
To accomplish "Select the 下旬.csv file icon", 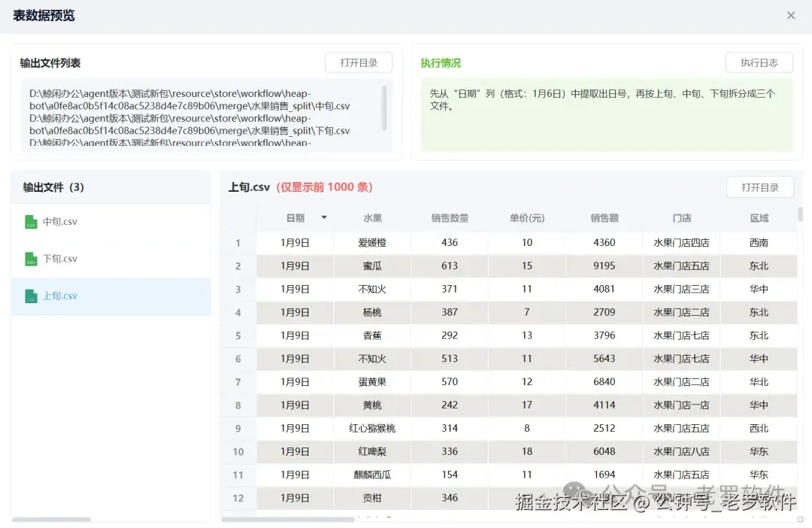I will click(x=31, y=259).
